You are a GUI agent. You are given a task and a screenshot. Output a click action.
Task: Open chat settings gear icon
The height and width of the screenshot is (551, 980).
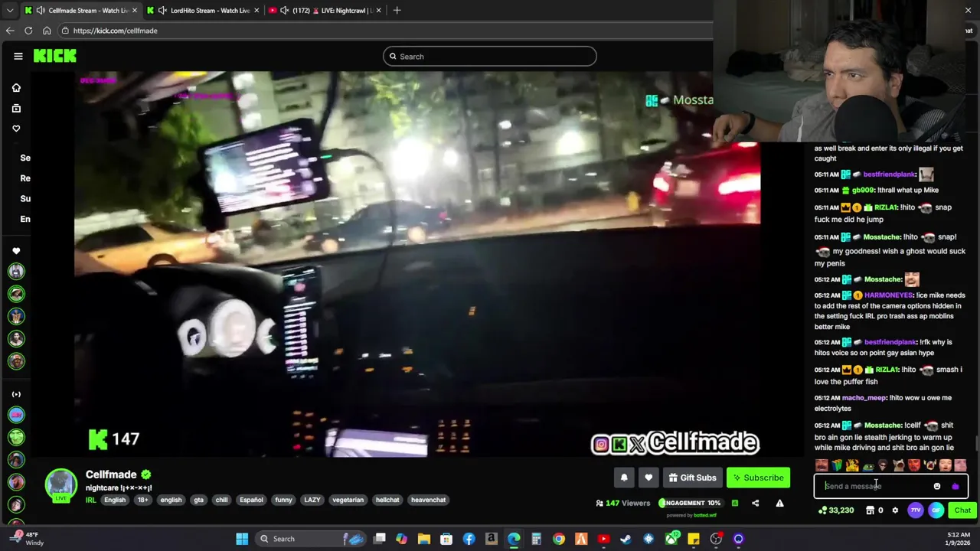pos(895,510)
